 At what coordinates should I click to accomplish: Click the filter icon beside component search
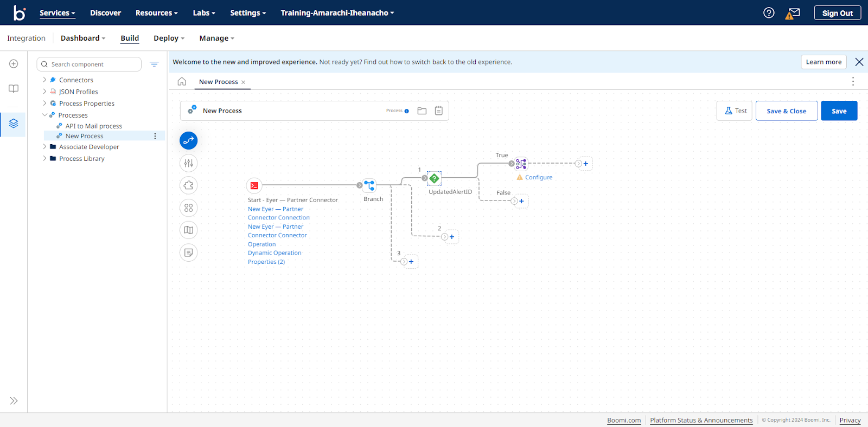click(x=154, y=64)
